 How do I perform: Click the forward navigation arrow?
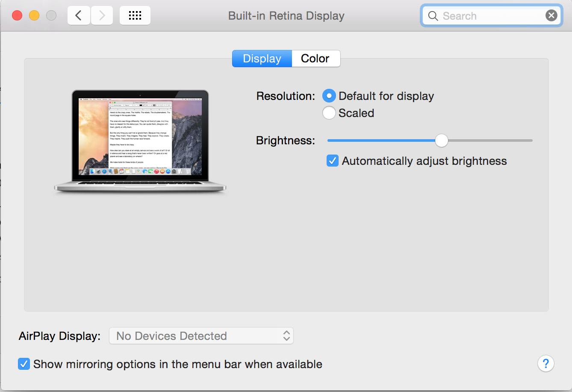(102, 16)
